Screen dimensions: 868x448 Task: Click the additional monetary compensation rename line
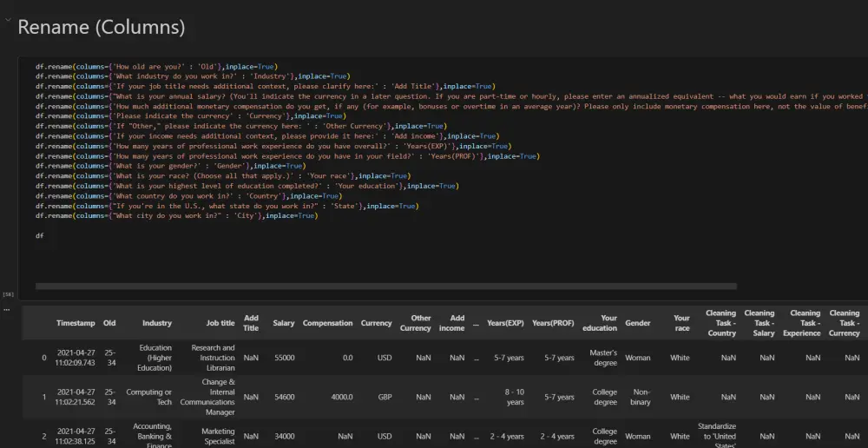[x=451, y=106]
